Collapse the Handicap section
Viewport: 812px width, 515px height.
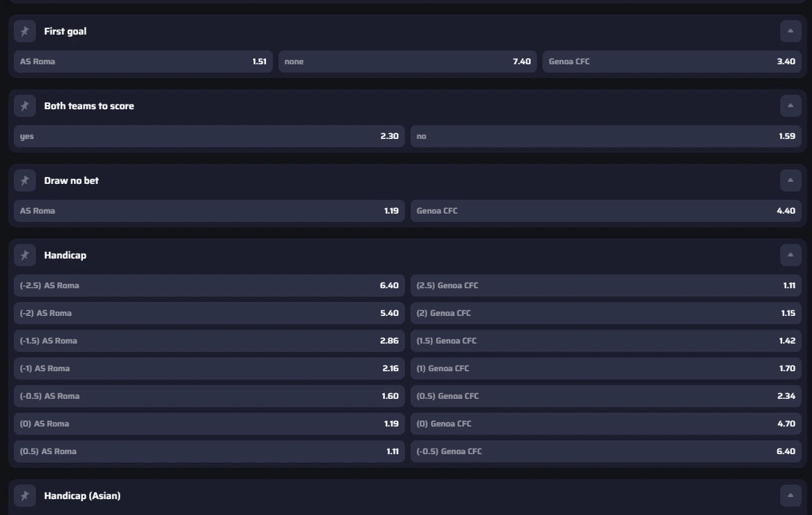(x=791, y=255)
